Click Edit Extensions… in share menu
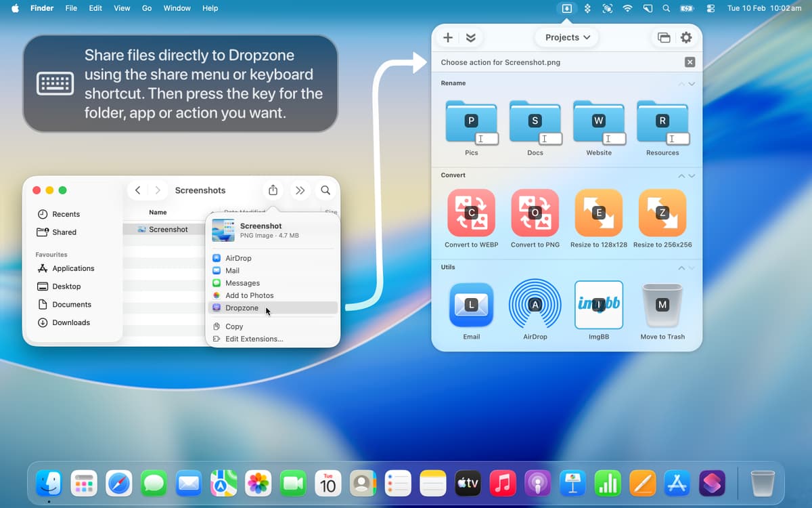 pos(254,339)
